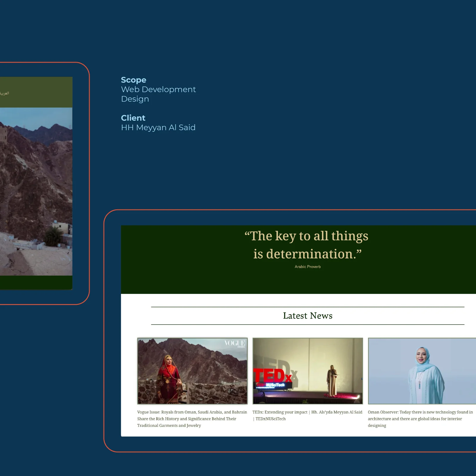Click the Vogue Arabia logo on the thumbnail

click(x=235, y=343)
